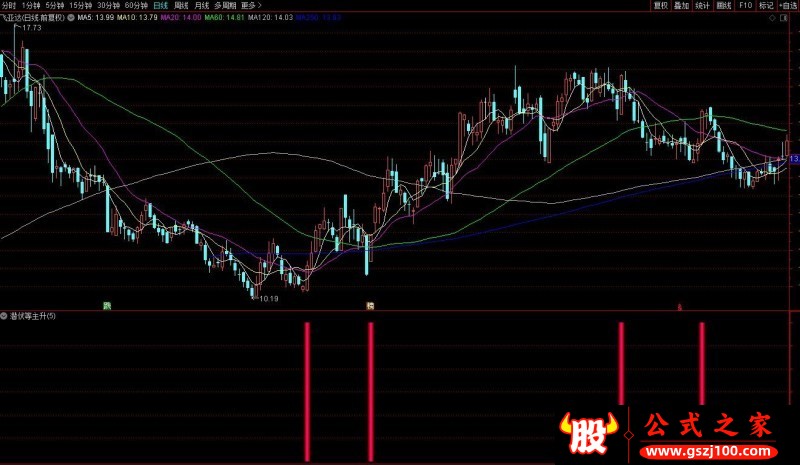Activate the 画线 drawing tool
The width and height of the screenshot is (800, 465).
click(x=723, y=6)
